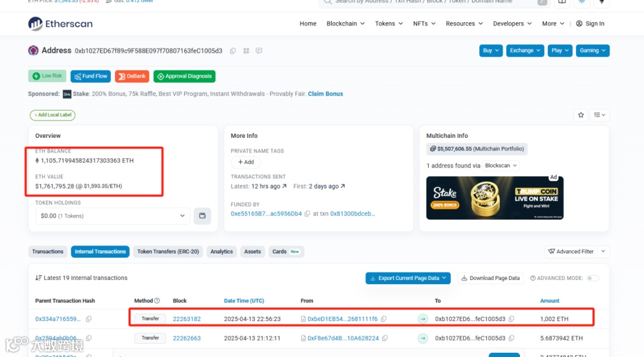Toggle the Advanced Mode switch

(593, 278)
